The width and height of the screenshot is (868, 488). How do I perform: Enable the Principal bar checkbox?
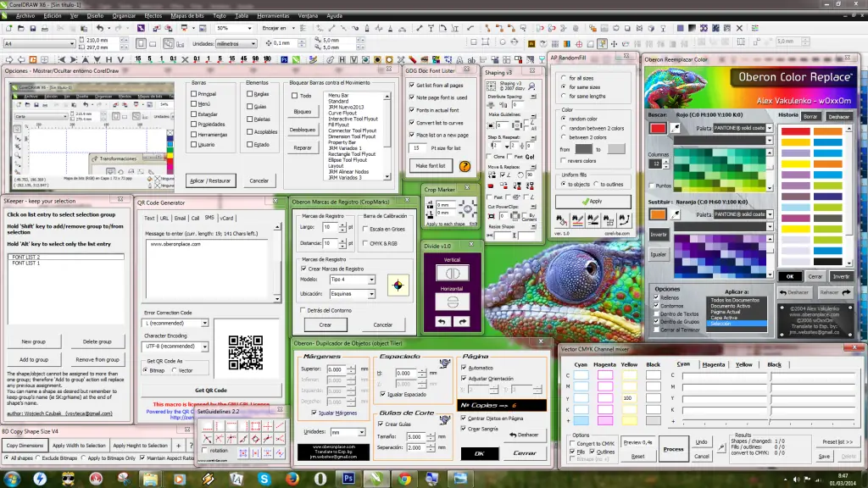tap(194, 94)
